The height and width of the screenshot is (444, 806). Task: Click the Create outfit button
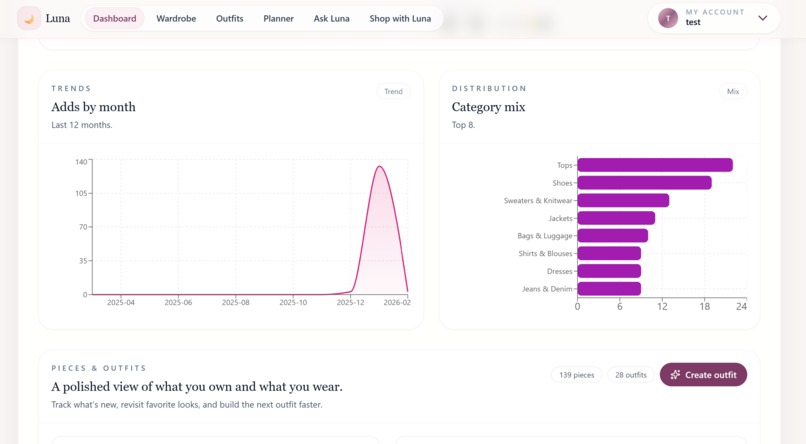pos(703,375)
